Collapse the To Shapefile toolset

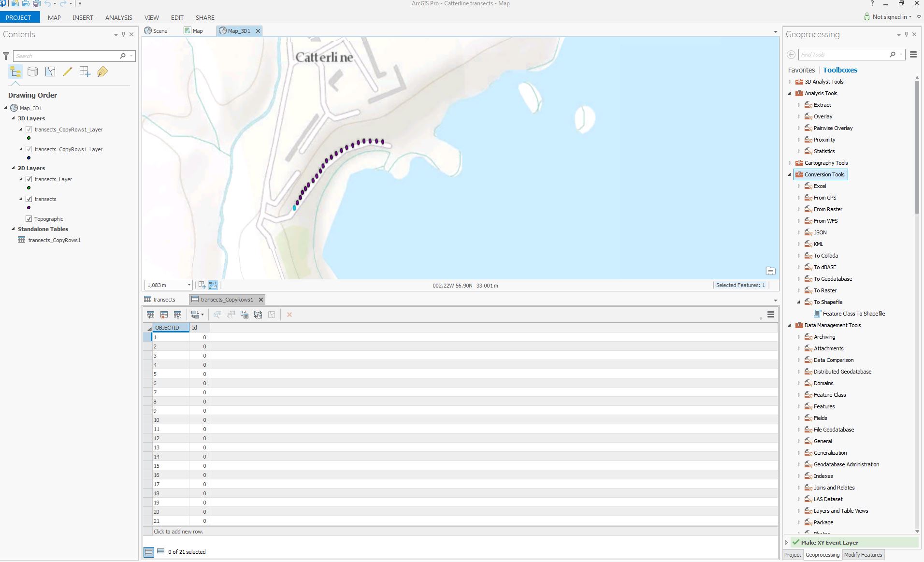(799, 302)
